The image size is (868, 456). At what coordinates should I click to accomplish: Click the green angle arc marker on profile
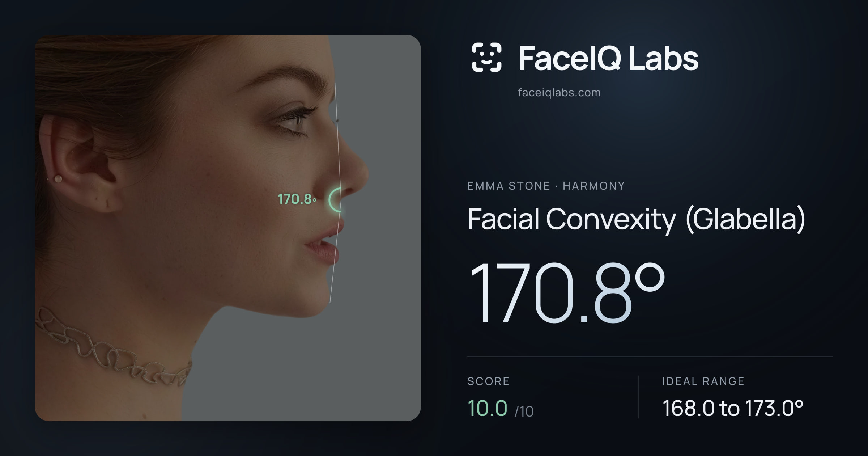pos(335,200)
